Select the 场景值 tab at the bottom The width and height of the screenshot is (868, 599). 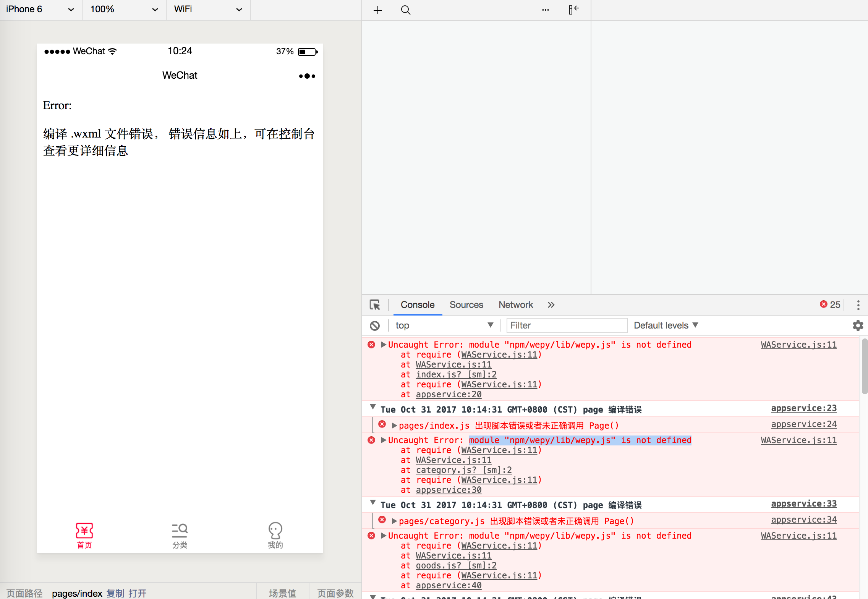click(x=283, y=593)
